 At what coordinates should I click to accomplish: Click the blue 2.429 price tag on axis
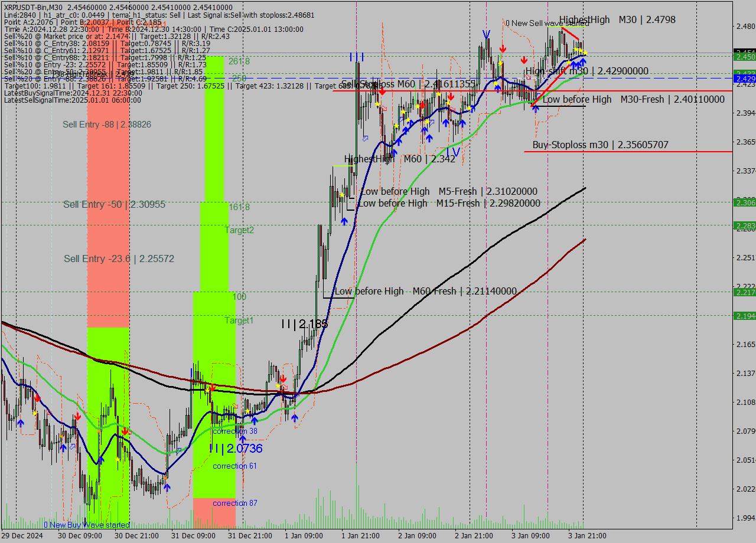pos(744,78)
